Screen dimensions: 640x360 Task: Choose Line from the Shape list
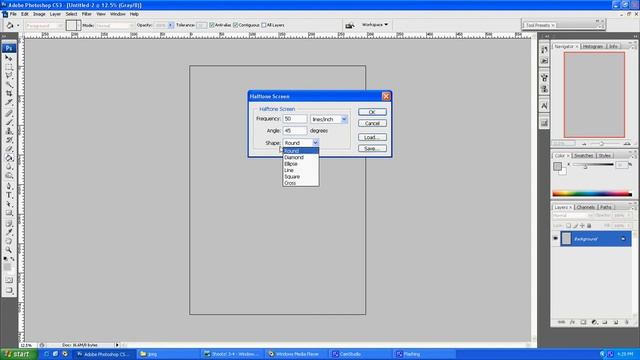[x=301, y=170]
